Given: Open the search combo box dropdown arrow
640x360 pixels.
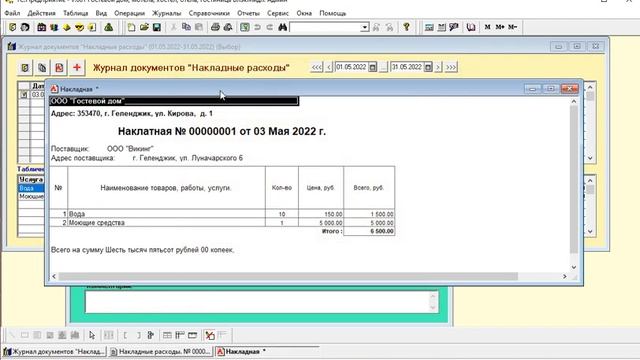Looking at the screenshot, I should click(364, 27).
